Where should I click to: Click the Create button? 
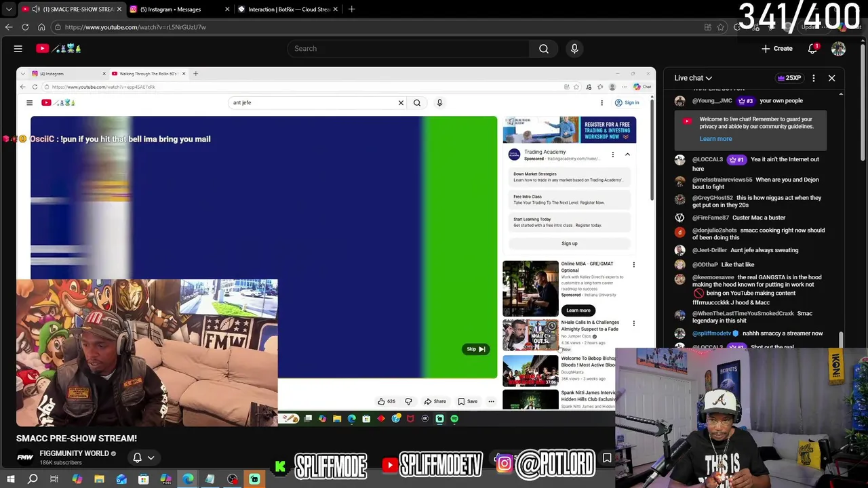(x=777, y=48)
